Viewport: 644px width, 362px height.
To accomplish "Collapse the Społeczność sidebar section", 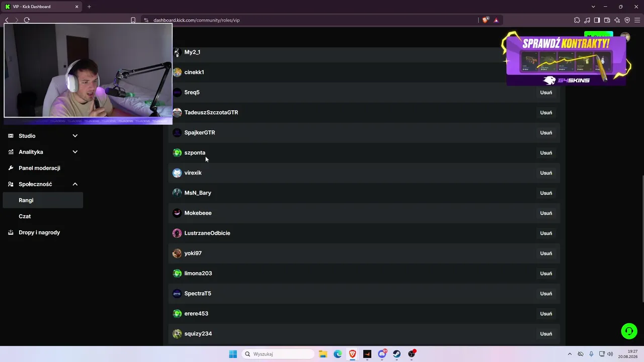I will 43,184.
